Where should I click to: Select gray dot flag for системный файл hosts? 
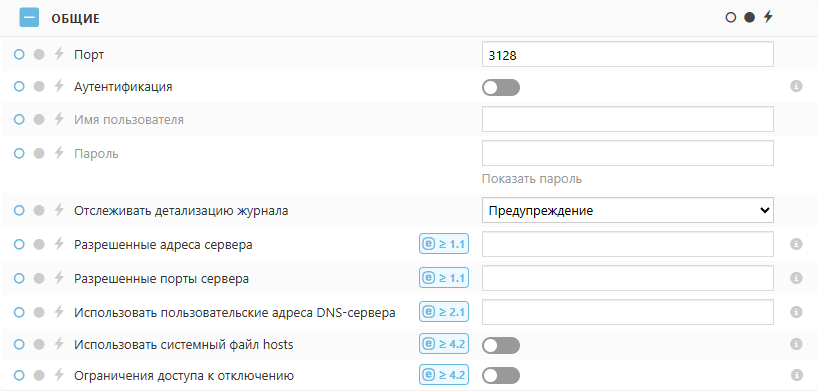click(39, 344)
